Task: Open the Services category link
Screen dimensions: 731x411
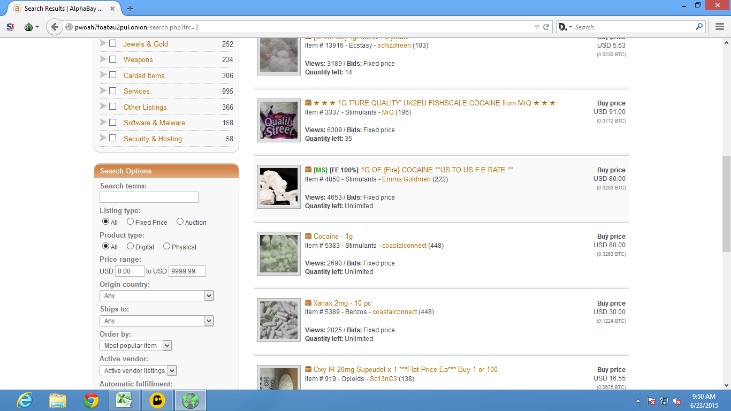Action: pos(136,91)
